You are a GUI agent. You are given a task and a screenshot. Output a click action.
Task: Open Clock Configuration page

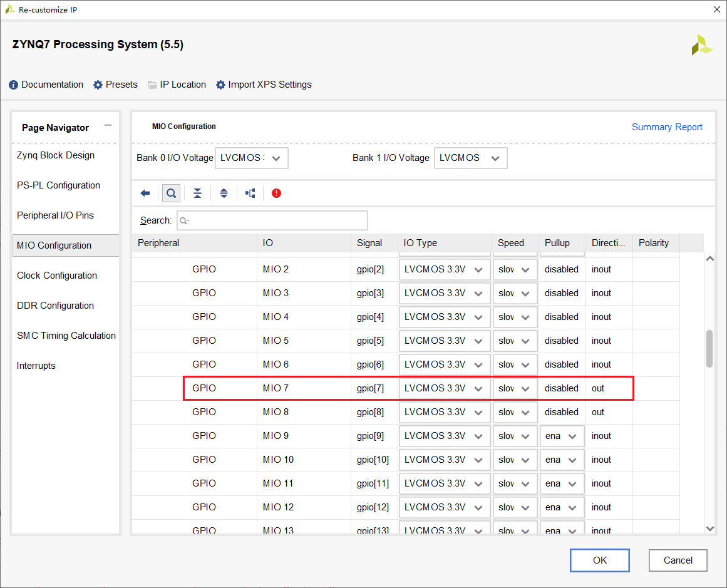point(57,276)
